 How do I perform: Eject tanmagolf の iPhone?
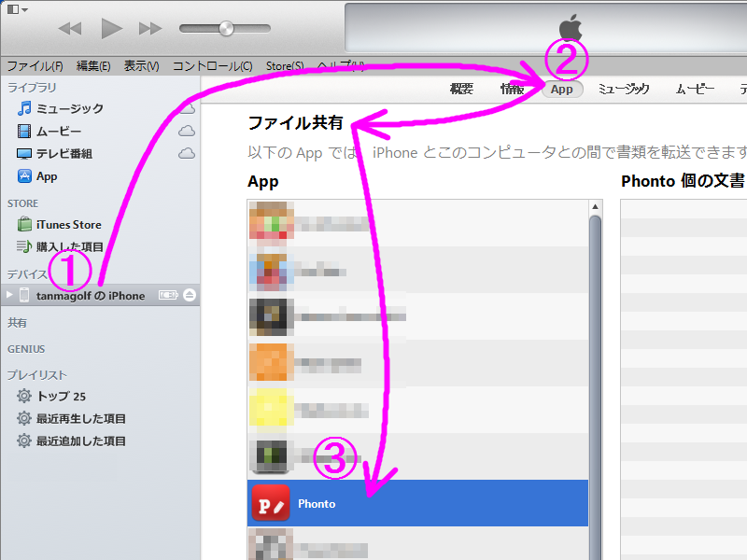pyautogui.click(x=190, y=295)
